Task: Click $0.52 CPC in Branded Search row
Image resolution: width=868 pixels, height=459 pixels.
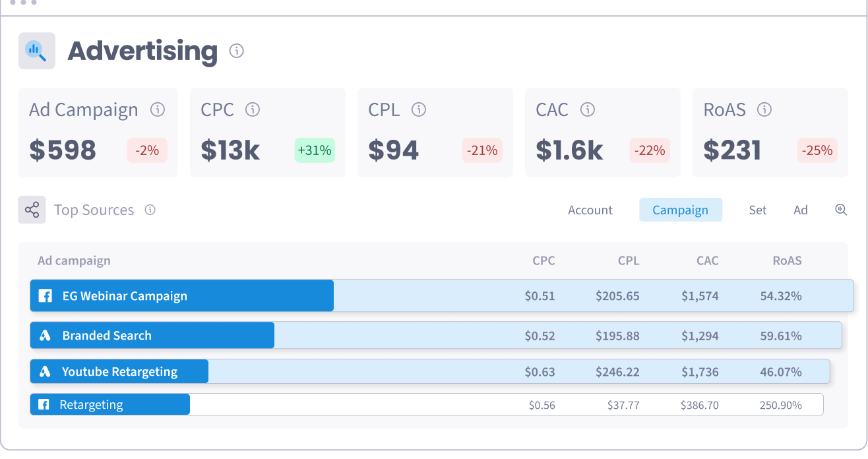Action: (540, 336)
